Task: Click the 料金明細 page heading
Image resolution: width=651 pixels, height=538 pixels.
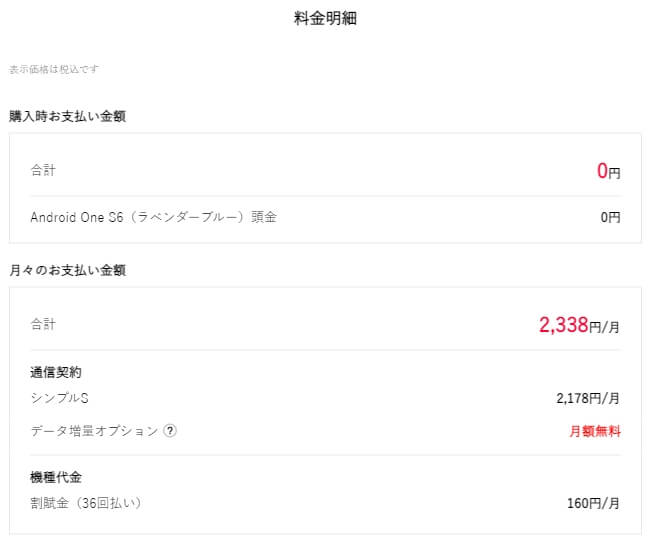Action: 325,18
